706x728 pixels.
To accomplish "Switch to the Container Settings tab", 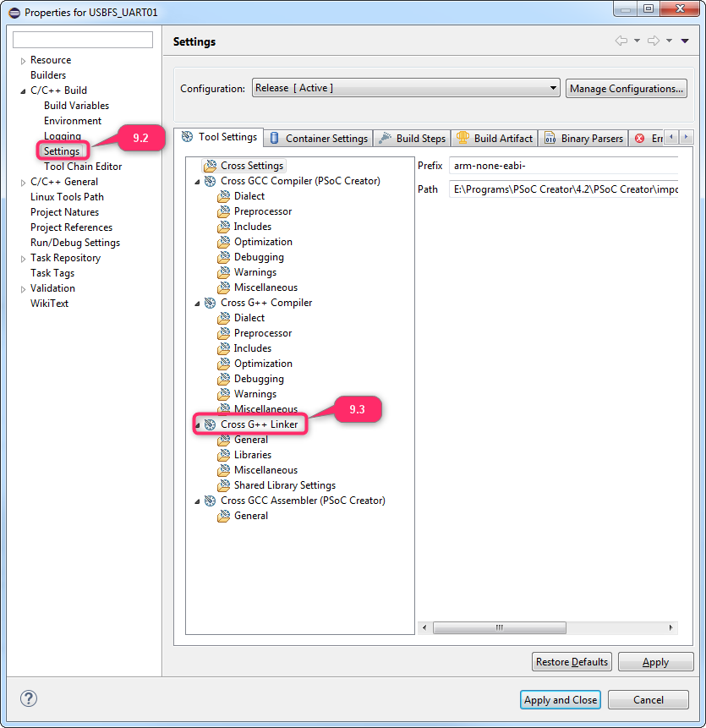I will coord(319,139).
